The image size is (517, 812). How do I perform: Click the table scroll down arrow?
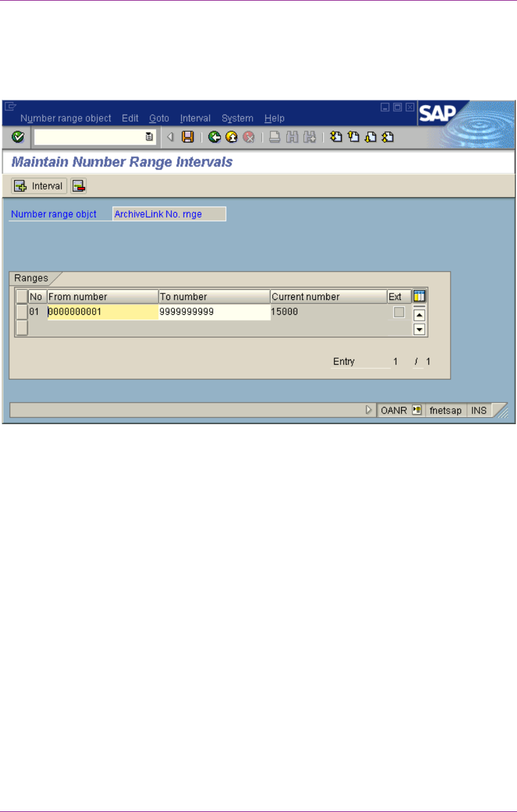(420, 328)
